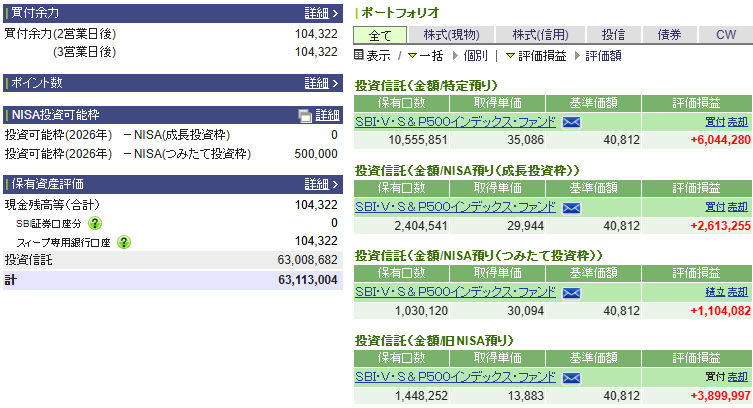Click the 500,000 つみたて投資枠 amount
Viewport: 753px width, 408px height.
[316, 154]
